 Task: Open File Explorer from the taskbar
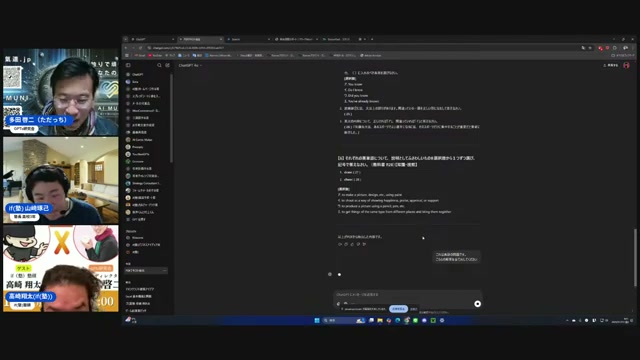point(380,320)
